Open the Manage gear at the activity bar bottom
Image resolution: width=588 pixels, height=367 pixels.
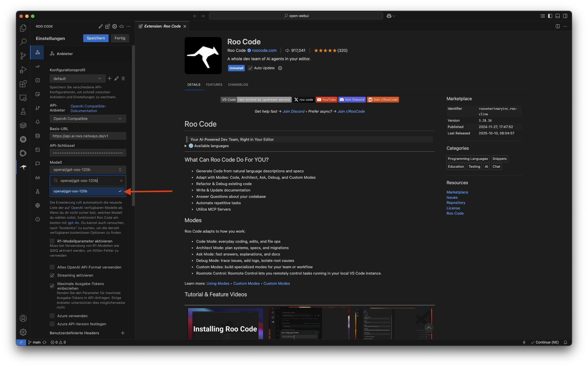tap(23, 332)
